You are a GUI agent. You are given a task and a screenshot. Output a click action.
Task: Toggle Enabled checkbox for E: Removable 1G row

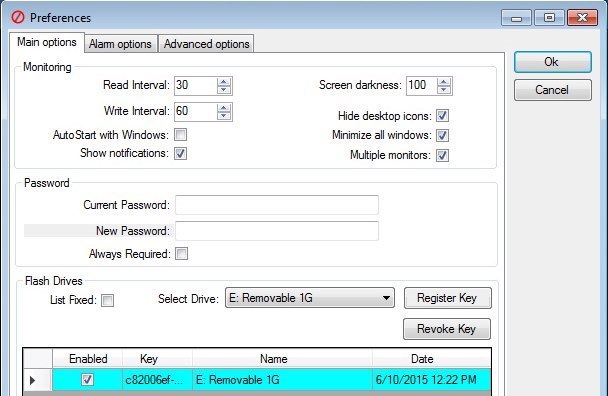click(87, 379)
